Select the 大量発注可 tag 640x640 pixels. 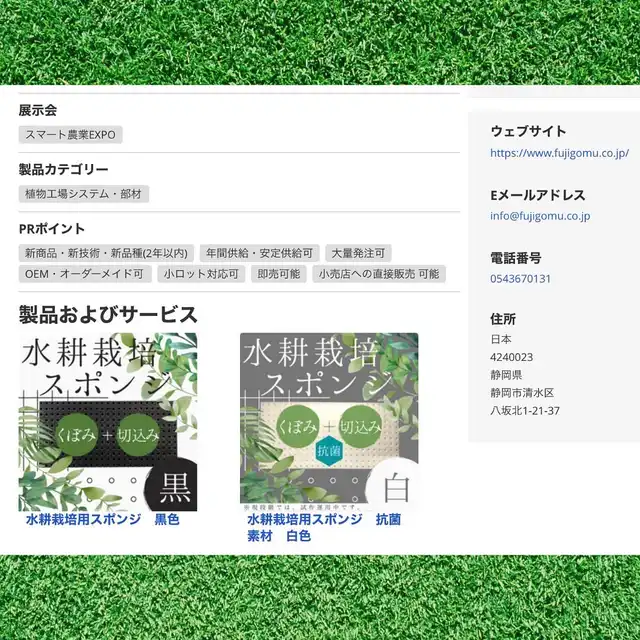(x=358, y=253)
